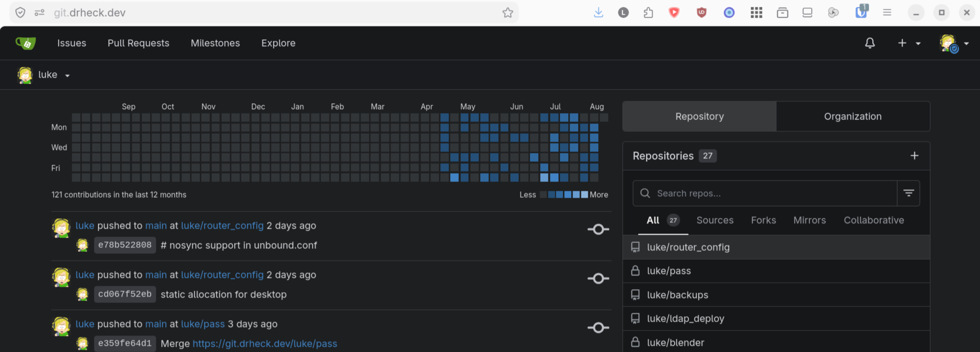This screenshot has width=980, height=352.
Task: Open the Firefox downloads panel
Action: coord(598,13)
